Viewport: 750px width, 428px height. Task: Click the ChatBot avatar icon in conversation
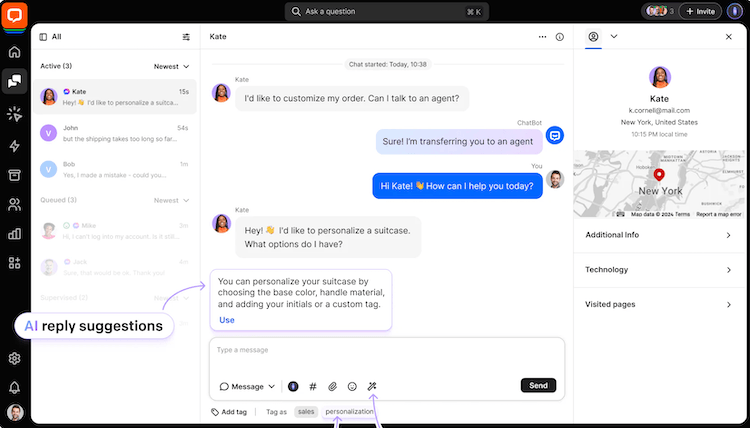(x=555, y=135)
